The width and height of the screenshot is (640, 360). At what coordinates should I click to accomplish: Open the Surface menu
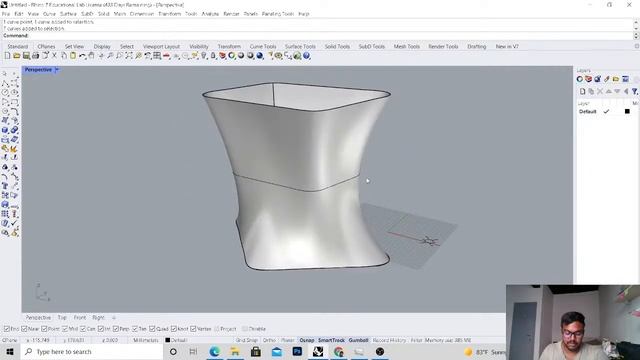(x=68, y=13)
